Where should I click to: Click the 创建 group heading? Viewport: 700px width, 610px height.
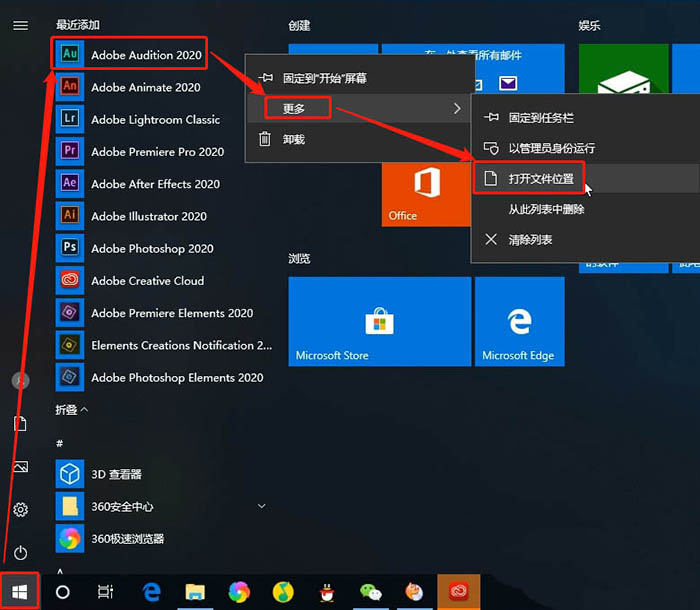coord(299,25)
